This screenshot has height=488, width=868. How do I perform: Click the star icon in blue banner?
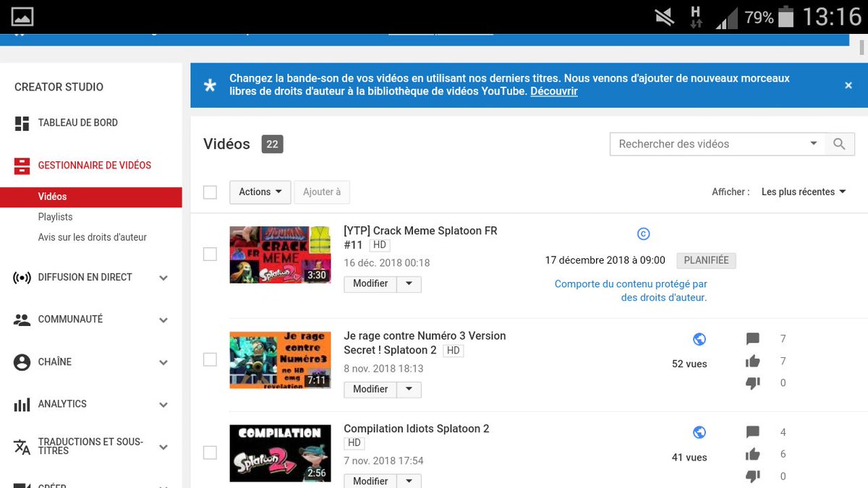[210, 85]
